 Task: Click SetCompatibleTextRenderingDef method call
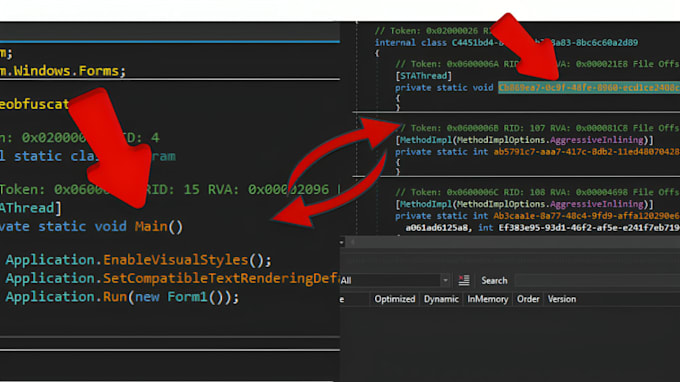[221, 278]
